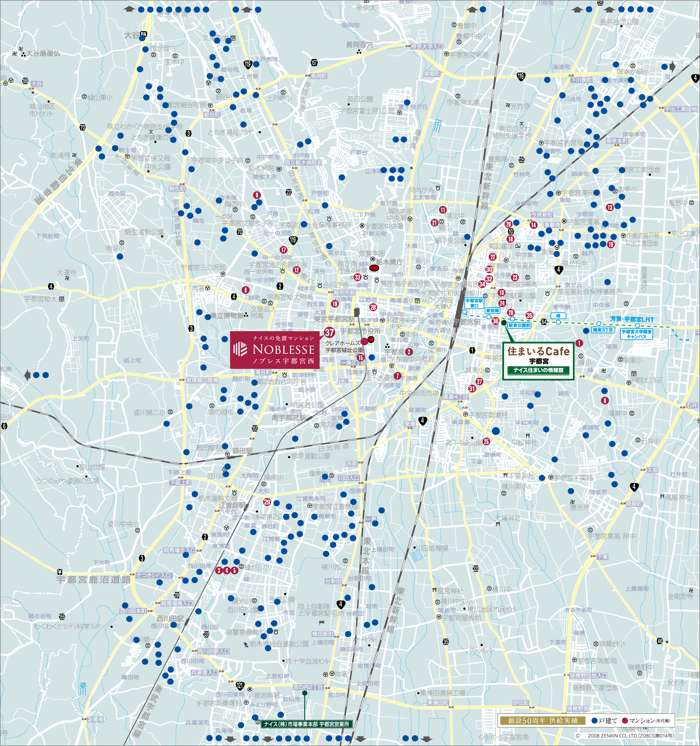Click red mansion marker 17
Image resolution: width=700 pixels, height=746 pixels.
tap(284, 249)
